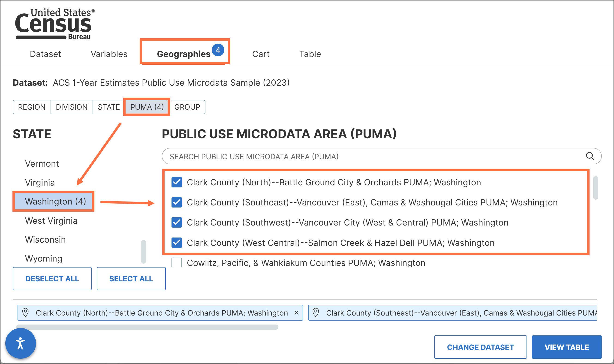Open the Variables tab
Screen dimensions: 614x364
[x=109, y=54]
